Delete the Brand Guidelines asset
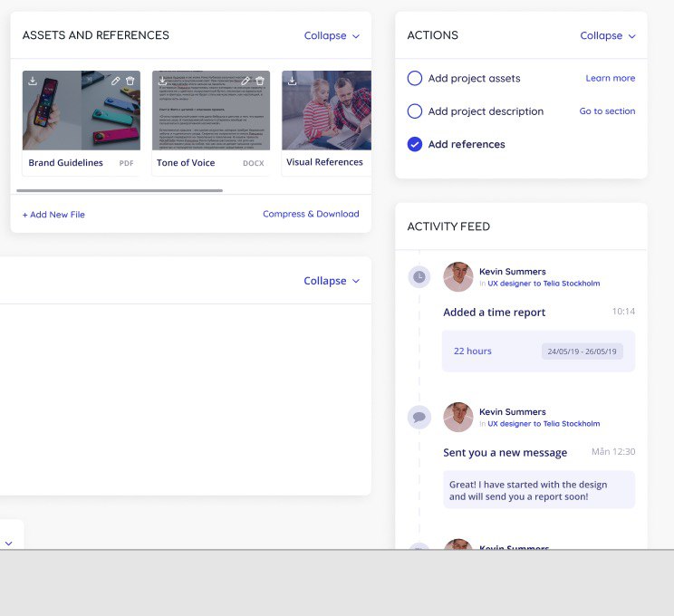This screenshot has width=674, height=616. [130, 81]
